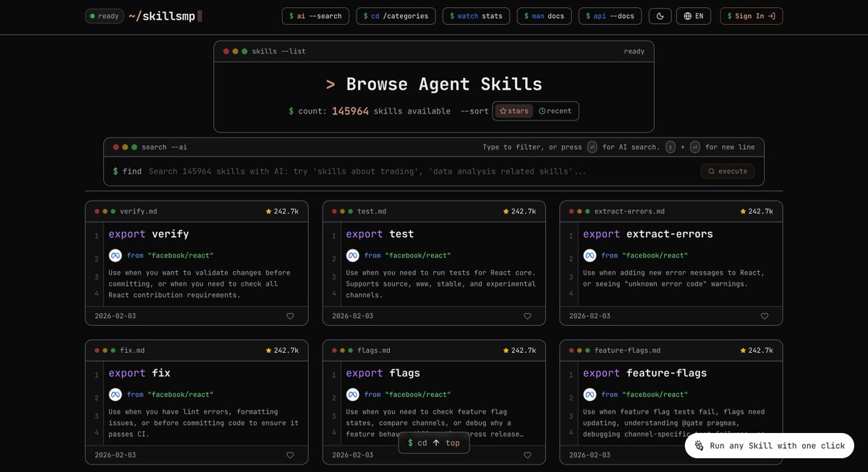
Task: Click the star count on extract-errors.md card
Action: [x=757, y=211]
